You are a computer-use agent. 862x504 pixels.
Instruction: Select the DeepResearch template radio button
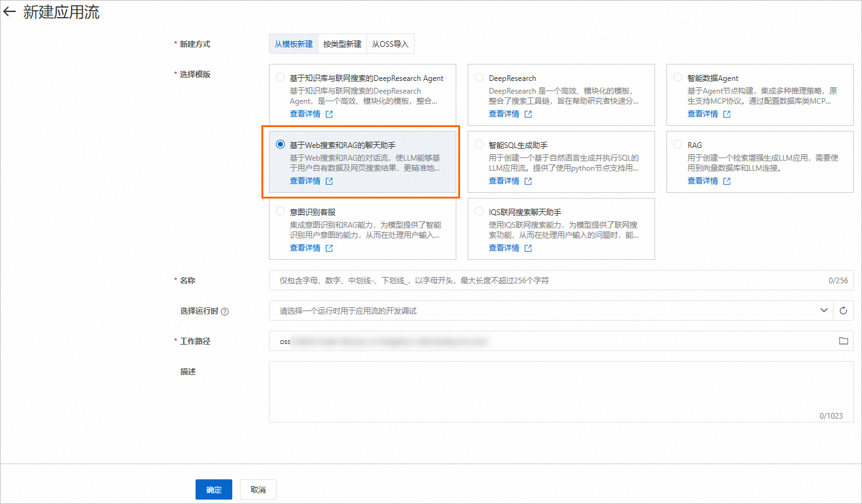coord(479,78)
